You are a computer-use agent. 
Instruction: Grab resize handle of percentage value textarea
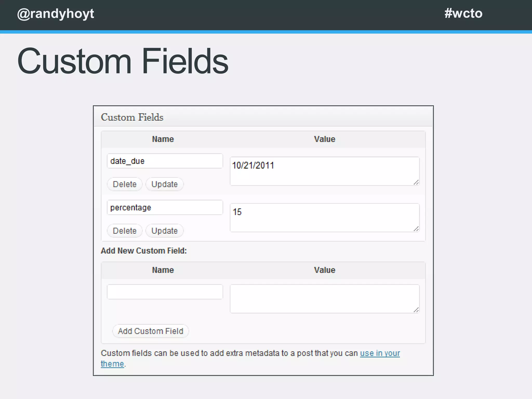pos(416,229)
